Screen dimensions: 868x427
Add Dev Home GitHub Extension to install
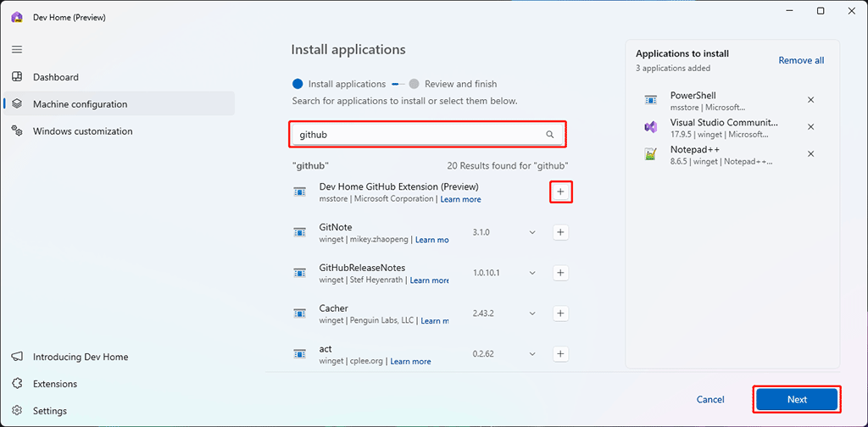coord(560,192)
